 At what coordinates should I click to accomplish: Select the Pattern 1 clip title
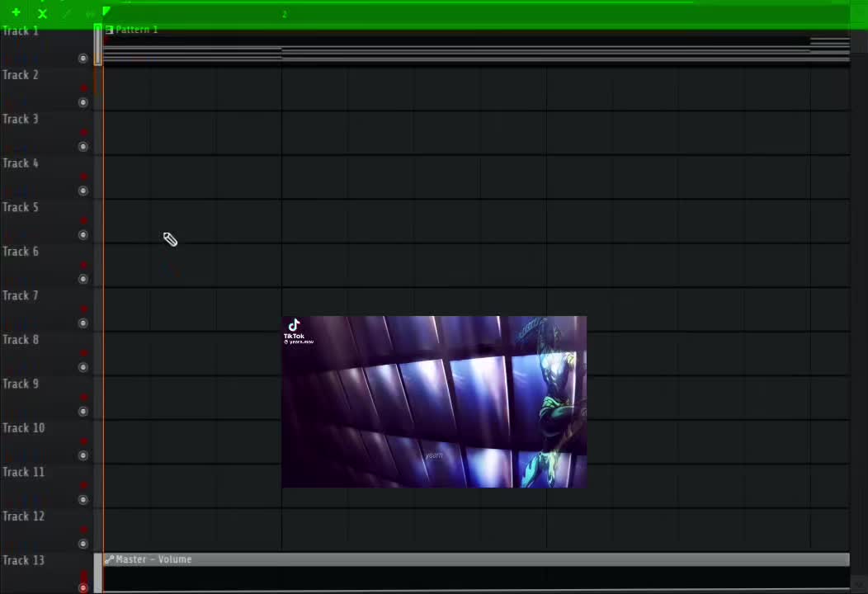pos(137,30)
